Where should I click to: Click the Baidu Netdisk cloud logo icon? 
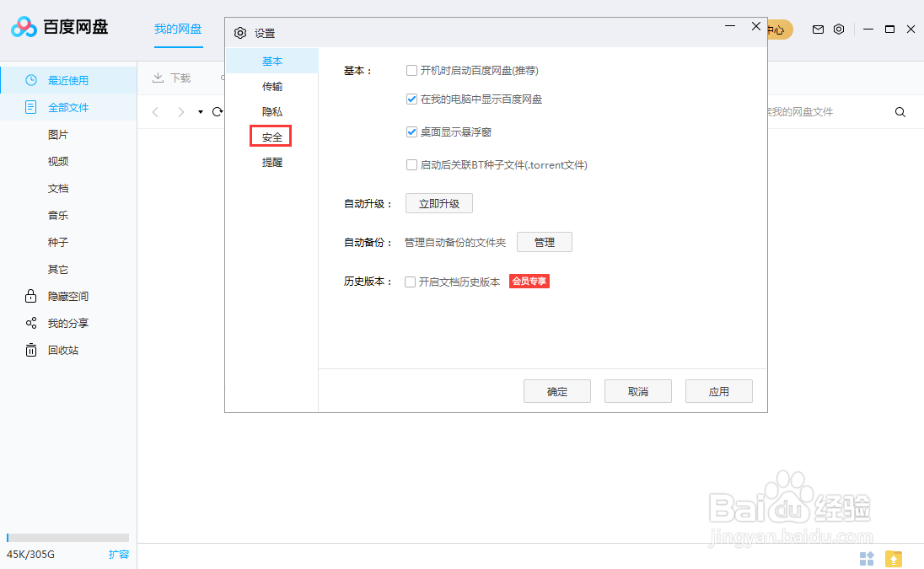(x=24, y=27)
